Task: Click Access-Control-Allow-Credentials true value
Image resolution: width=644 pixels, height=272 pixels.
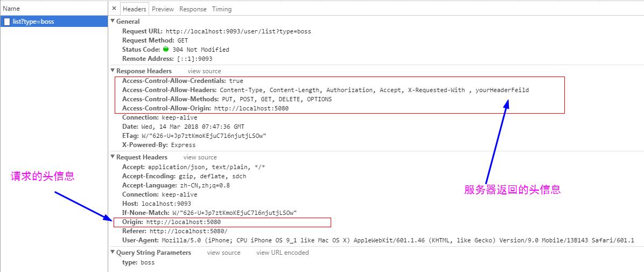Action: pyautogui.click(x=236, y=81)
